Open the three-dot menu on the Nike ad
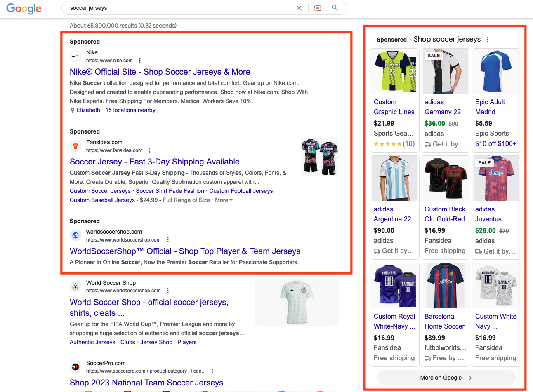 point(140,60)
